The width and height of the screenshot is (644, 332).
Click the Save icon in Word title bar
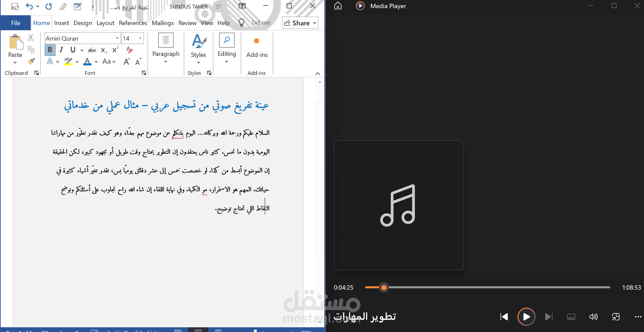[15, 6]
